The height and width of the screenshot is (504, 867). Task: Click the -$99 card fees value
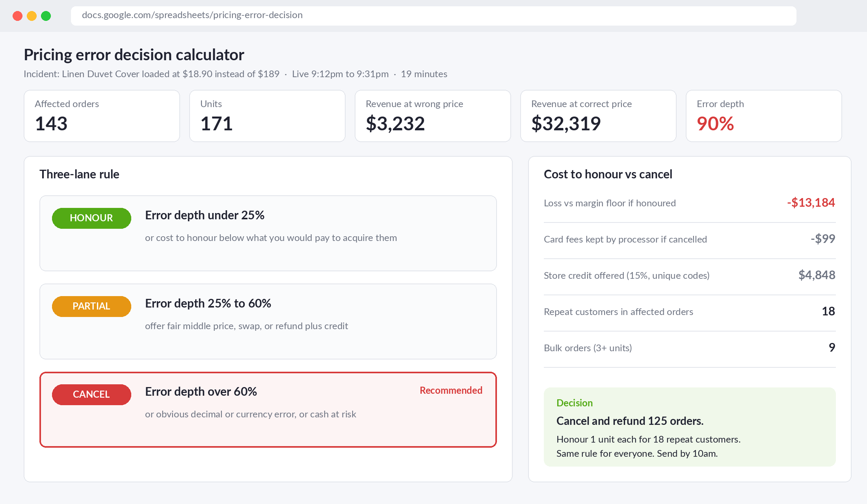[823, 239]
